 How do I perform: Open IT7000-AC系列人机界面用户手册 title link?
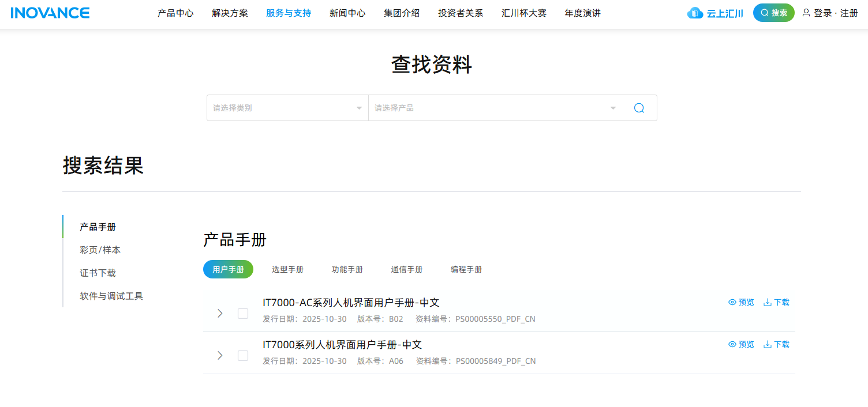pos(351,303)
